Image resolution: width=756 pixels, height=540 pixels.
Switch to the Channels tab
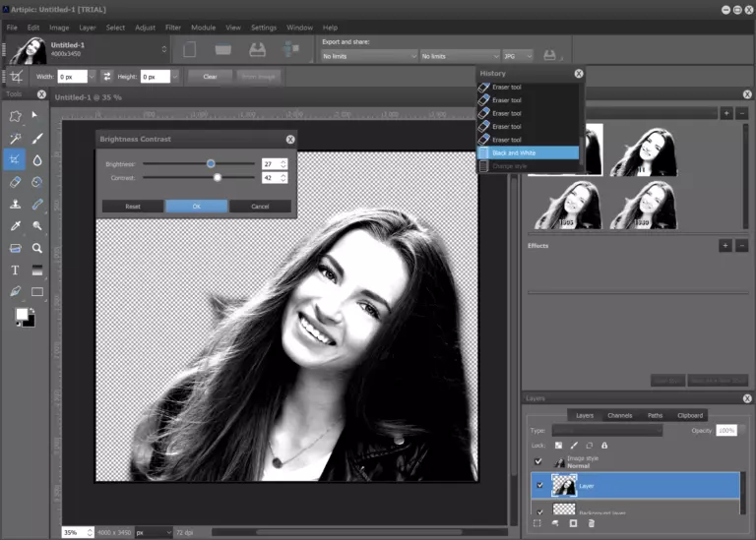(619, 415)
